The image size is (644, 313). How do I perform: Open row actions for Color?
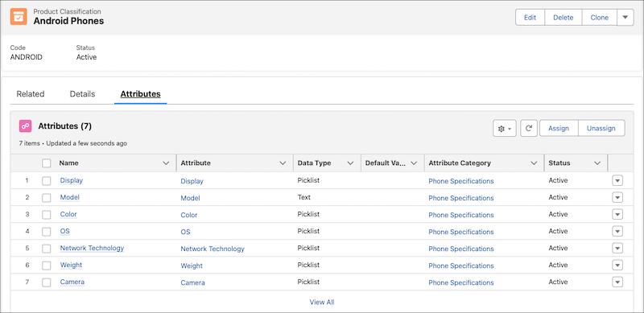[x=617, y=214]
